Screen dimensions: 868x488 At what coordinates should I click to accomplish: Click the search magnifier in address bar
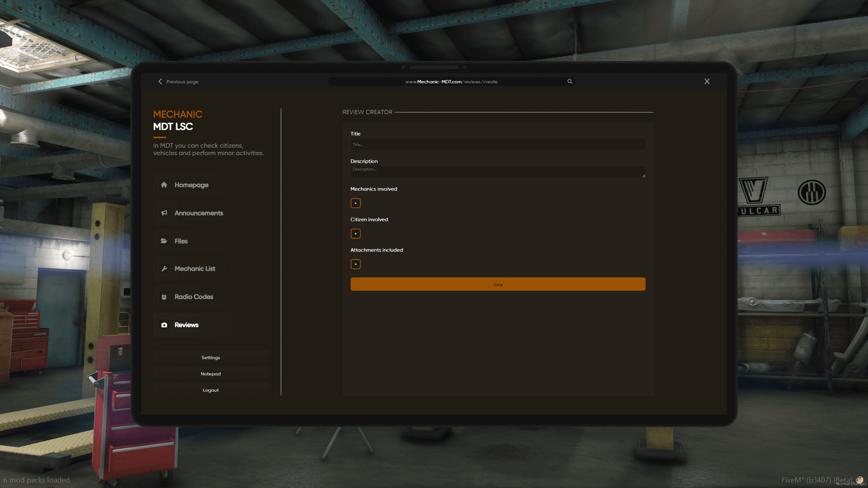tap(570, 81)
